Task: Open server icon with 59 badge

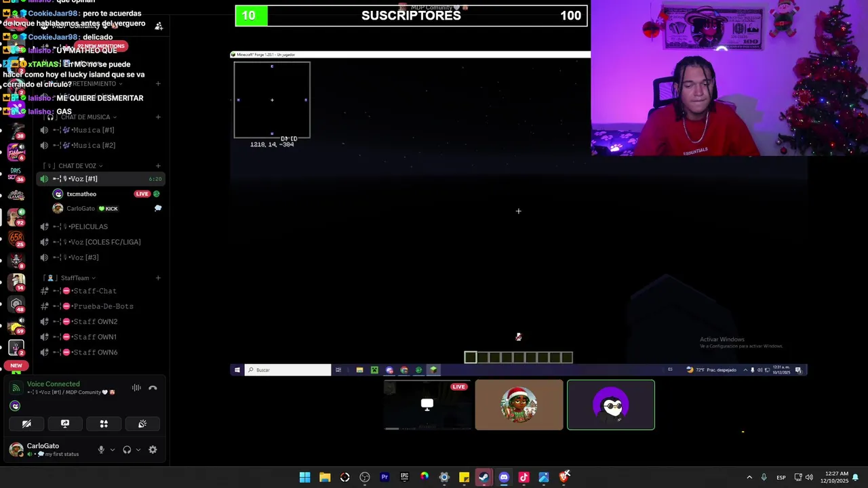Action: click(16, 326)
